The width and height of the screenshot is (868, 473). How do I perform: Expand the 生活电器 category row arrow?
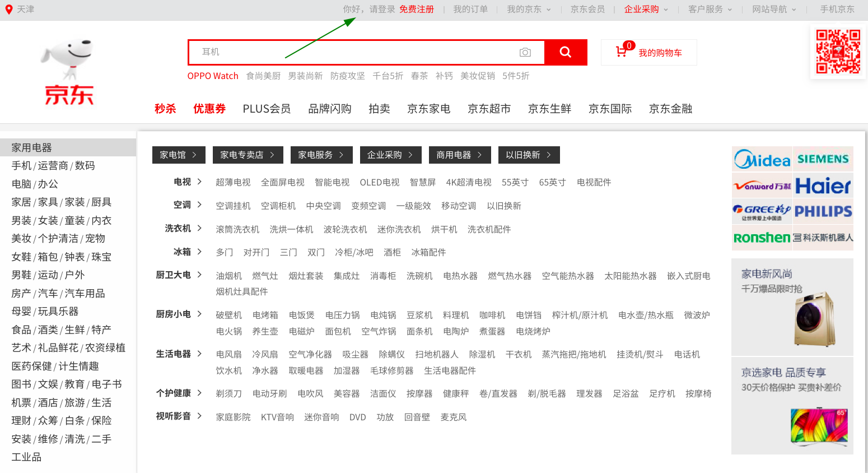pos(199,354)
